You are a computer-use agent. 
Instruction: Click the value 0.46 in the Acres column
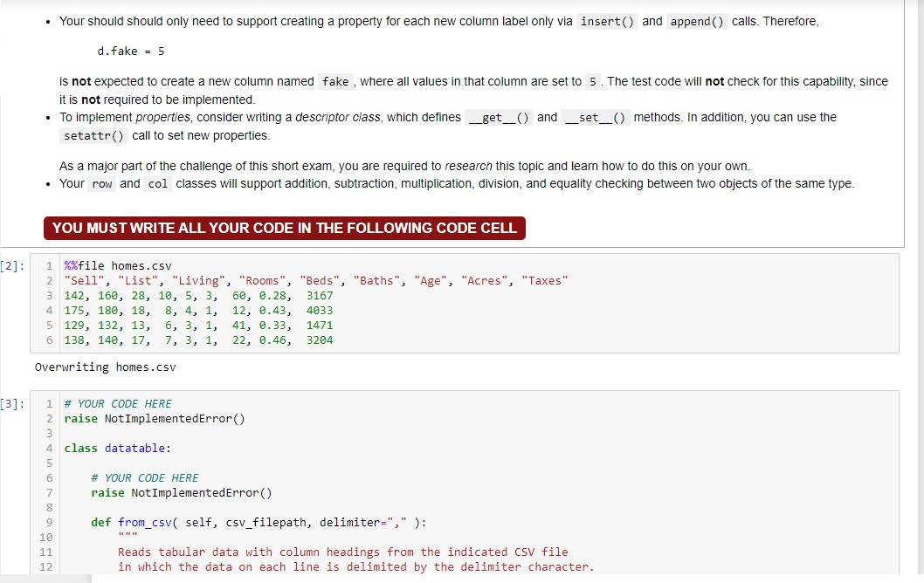pos(272,340)
